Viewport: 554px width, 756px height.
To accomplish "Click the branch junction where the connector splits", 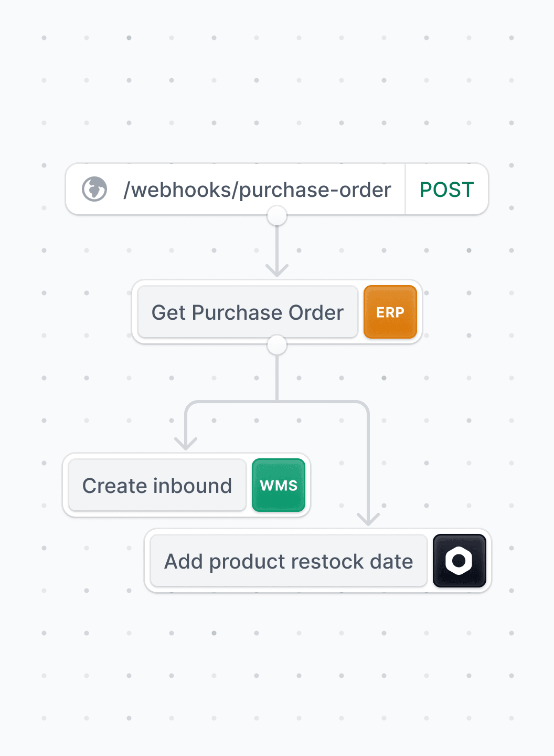I will point(277,402).
